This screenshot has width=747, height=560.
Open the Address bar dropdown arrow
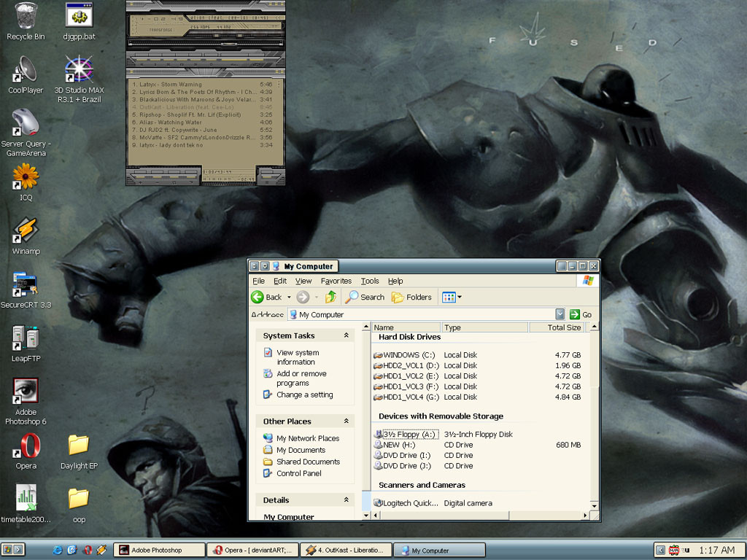[560, 314]
